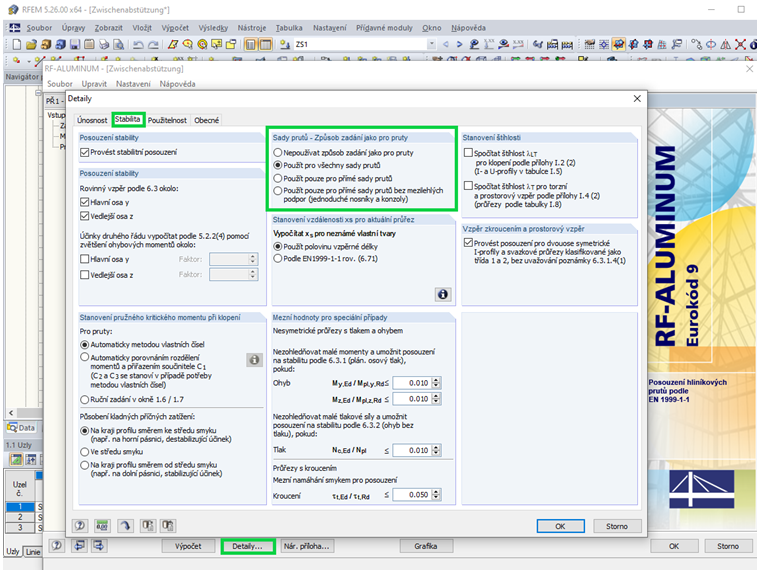Click the Undo arrow in RFEM toolbar
Screen dimensions: 760x570
[138, 45]
